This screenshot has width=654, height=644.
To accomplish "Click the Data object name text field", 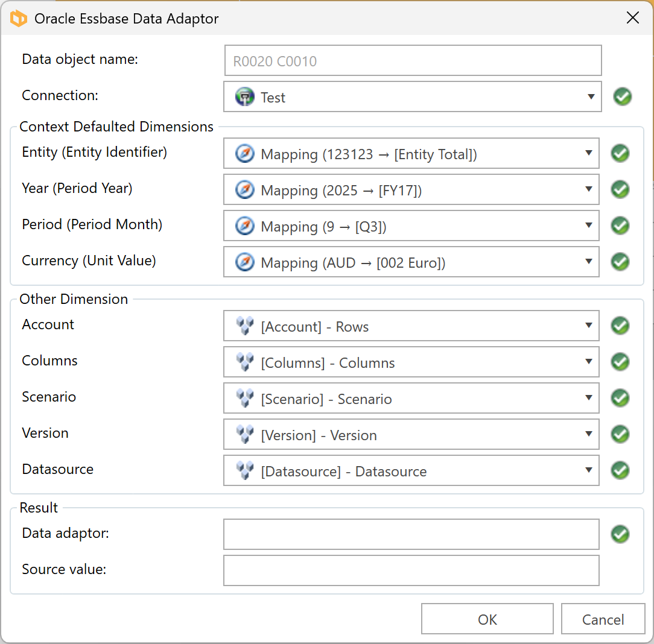I will (412, 61).
